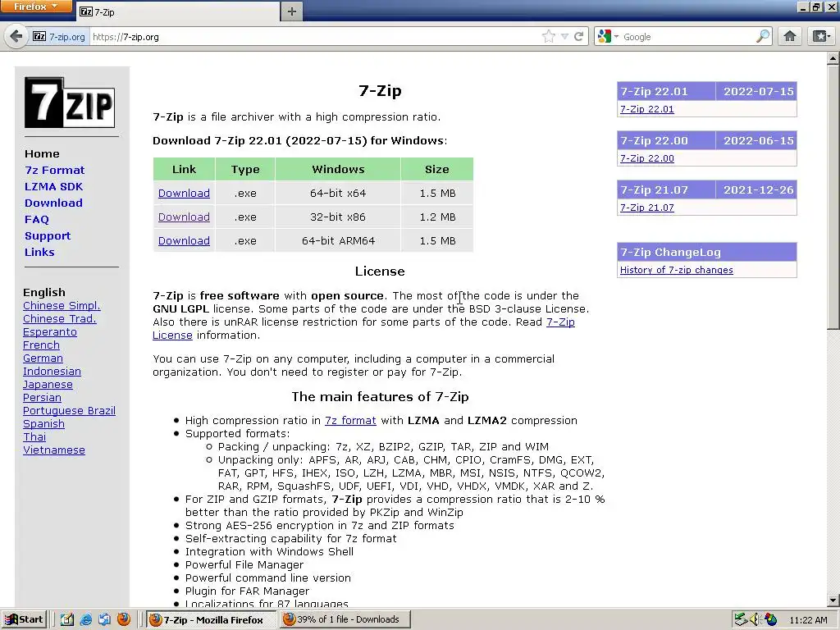
Task: Click the 7-Zip logo image
Action: [70, 103]
